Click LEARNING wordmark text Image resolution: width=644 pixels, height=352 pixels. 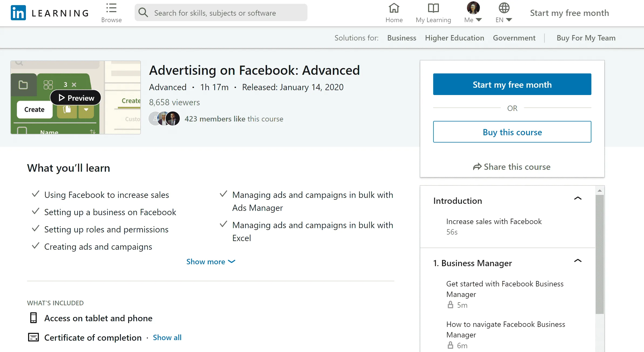point(60,13)
